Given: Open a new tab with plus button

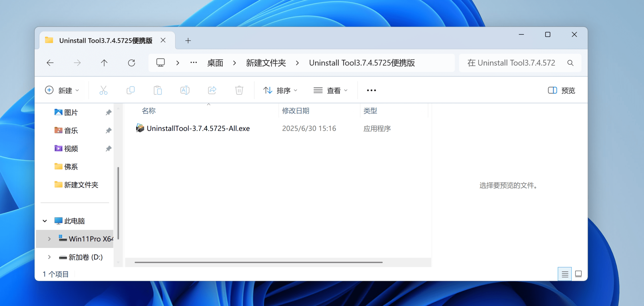Looking at the screenshot, I should click(x=188, y=40).
